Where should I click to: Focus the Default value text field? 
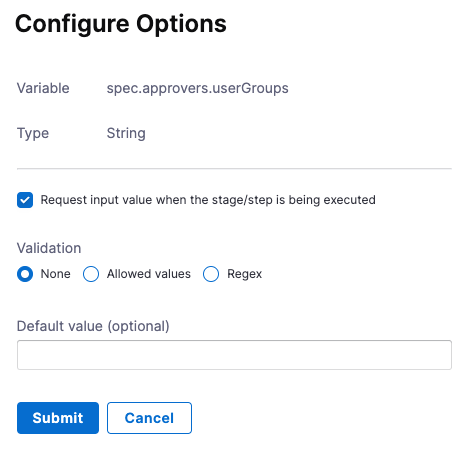pyautogui.click(x=234, y=355)
